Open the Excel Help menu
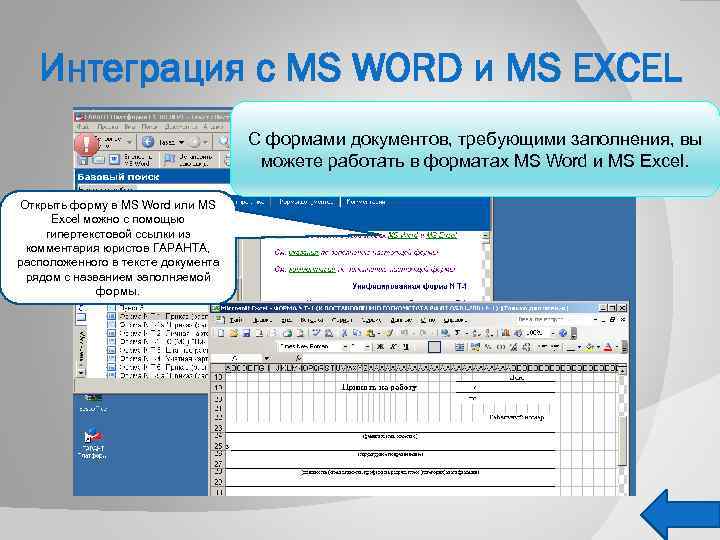This screenshot has width=720, height=540. [x=455, y=320]
